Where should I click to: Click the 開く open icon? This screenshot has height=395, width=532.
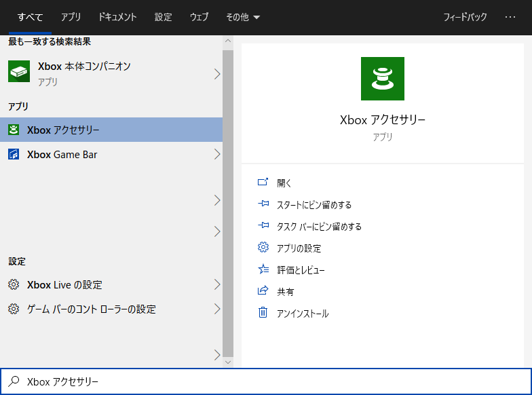[263, 182]
